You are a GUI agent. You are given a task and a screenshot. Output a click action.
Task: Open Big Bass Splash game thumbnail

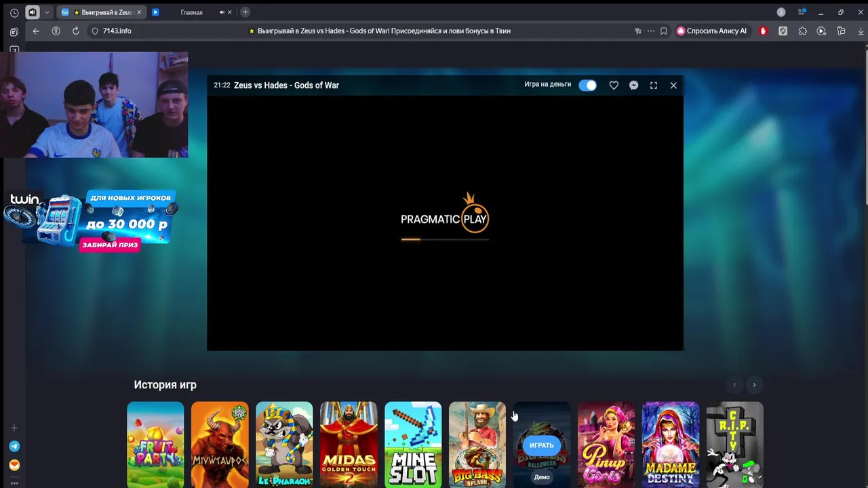coord(477,445)
